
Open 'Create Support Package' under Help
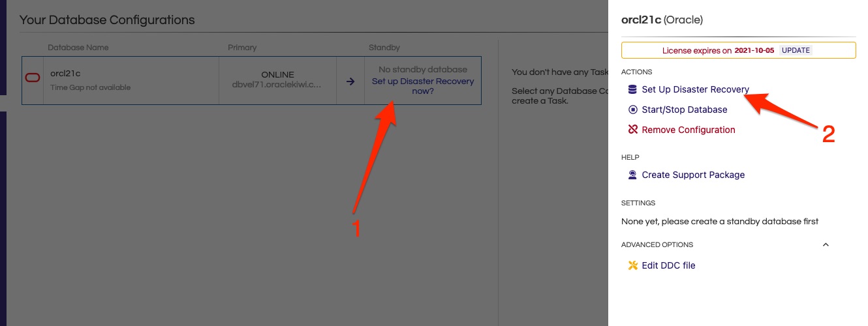(x=693, y=175)
